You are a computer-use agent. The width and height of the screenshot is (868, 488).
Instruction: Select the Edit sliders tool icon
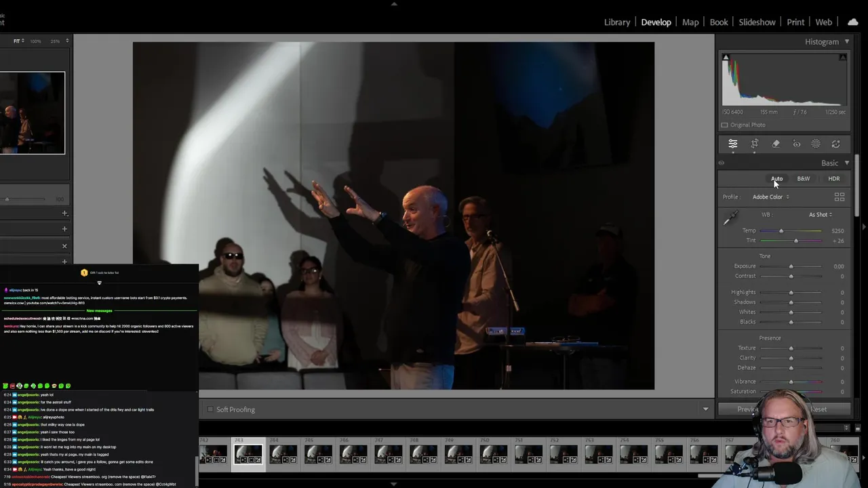(733, 144)
